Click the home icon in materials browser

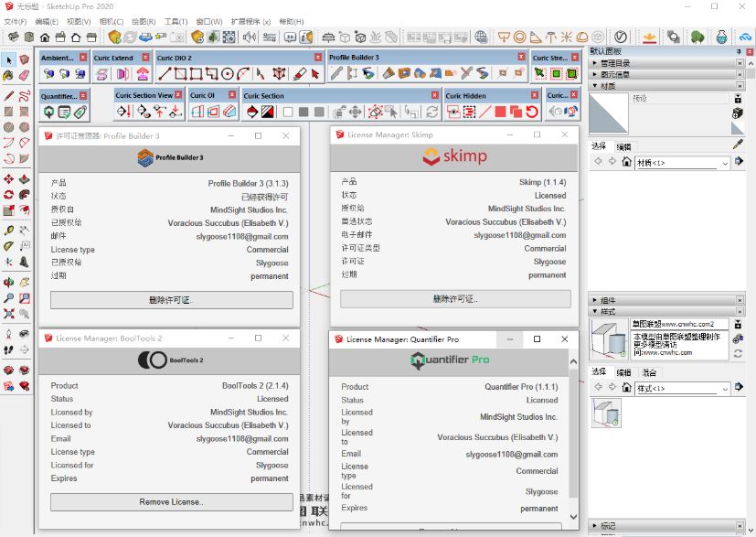tap(626, 162)
